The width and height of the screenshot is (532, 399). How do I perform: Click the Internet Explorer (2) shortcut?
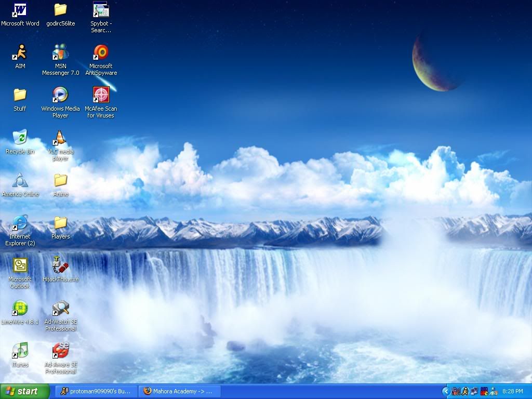(x=20, y=223)
